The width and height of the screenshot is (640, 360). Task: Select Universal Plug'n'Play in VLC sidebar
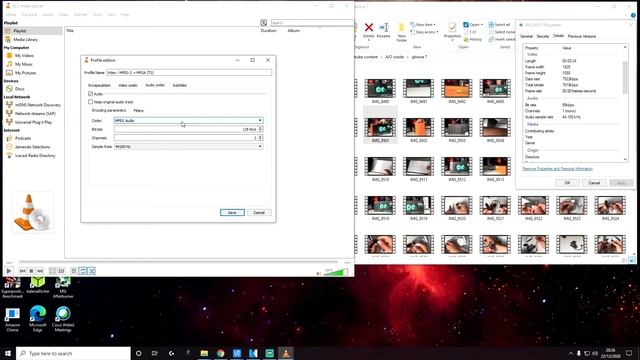point(33,122)
